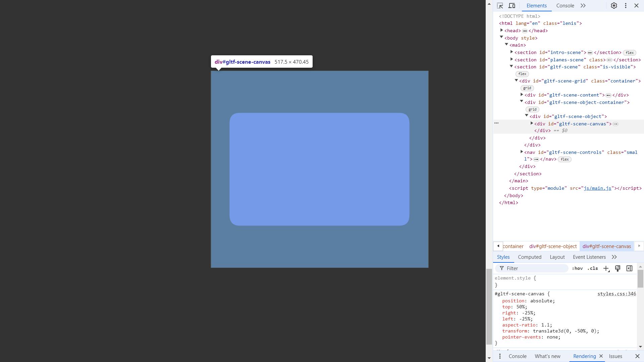
Task: Open the What's new drawer tab
Action: (547, 356)
